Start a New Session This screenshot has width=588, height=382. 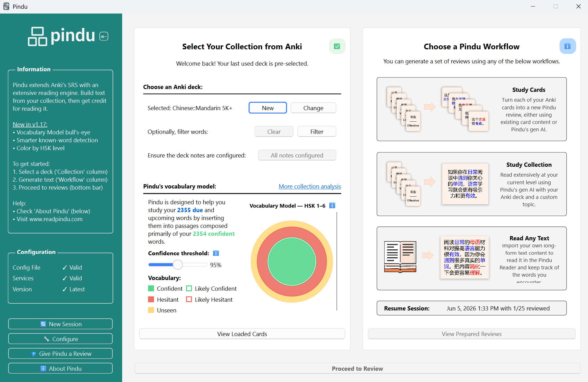click(61, 324)
